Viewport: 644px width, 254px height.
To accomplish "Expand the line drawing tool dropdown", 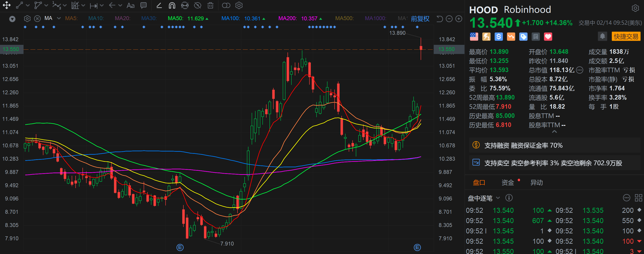I will tap(28, 5).
